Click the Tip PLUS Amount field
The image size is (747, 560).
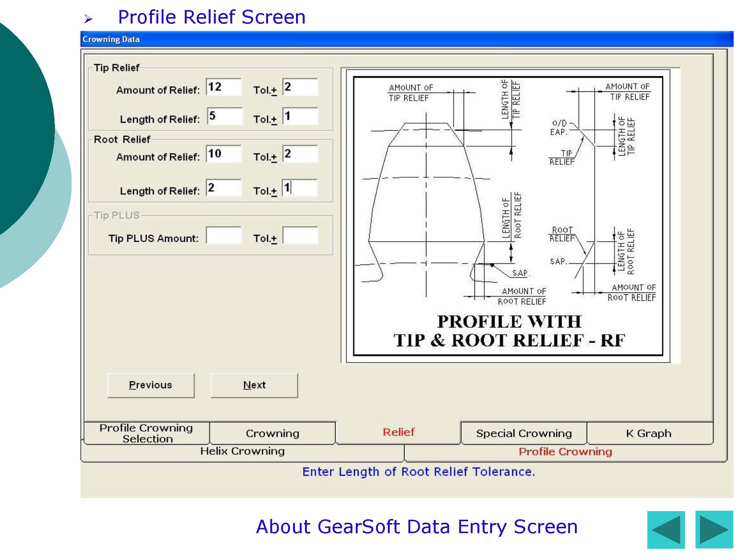tap(224, 235)
